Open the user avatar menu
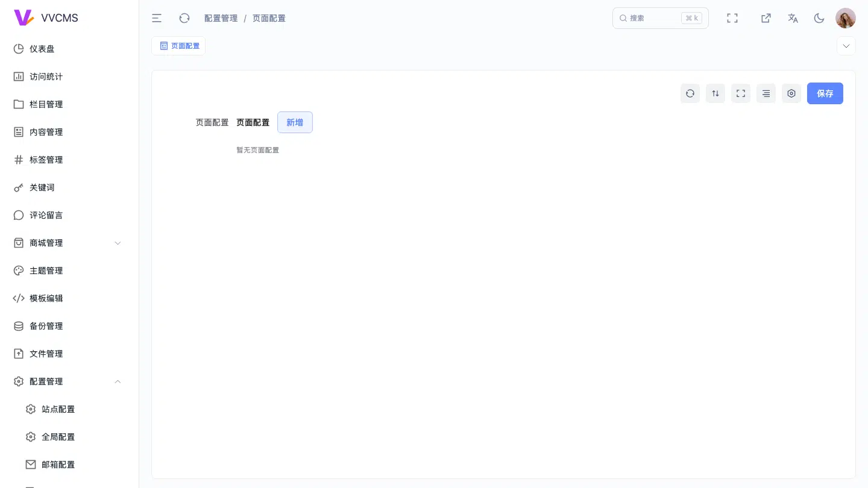868x488 pixels. (x=846, y=18)
